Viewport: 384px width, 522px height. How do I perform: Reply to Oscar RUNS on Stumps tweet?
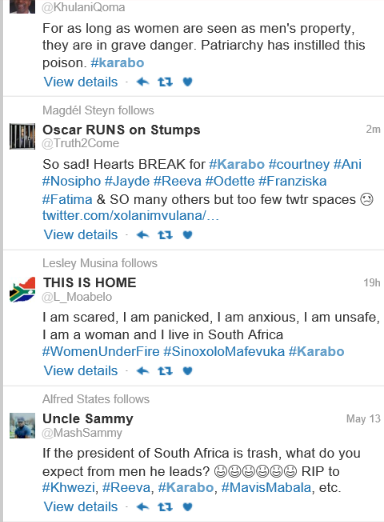(x=143, y=235)
